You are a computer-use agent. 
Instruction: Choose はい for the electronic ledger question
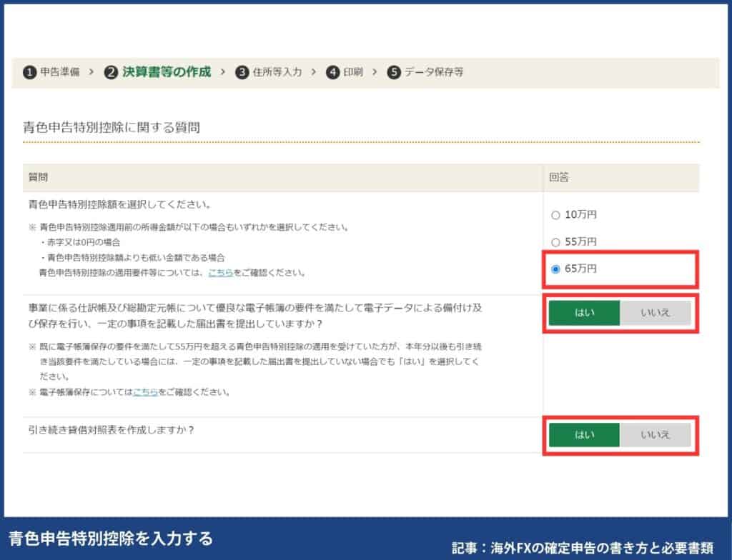584,313
